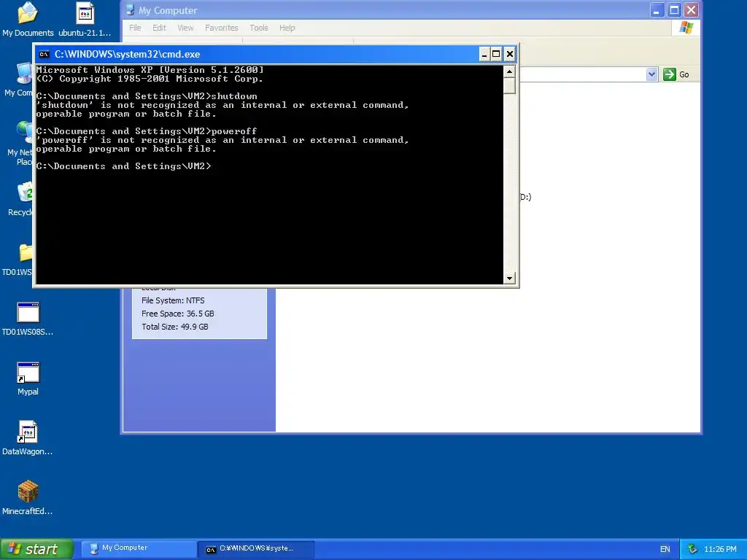The image size is (747, 560).
Task: Open the Edit menu in My Computer
Action: pos(159,28)
